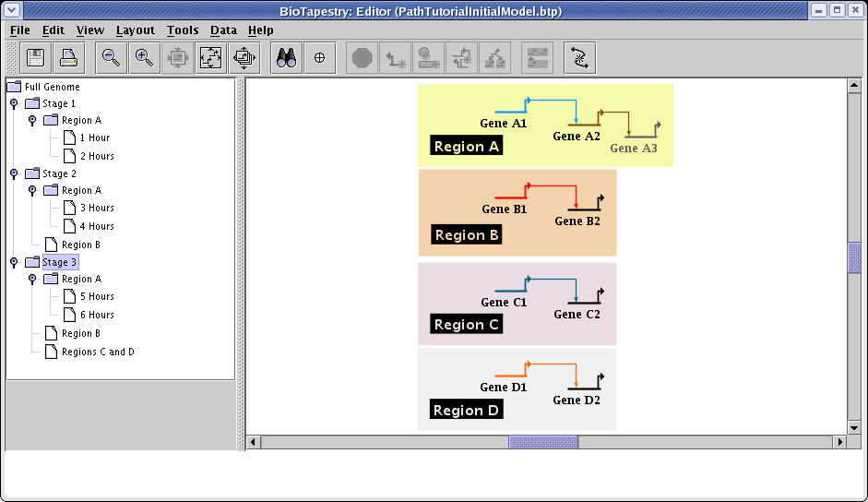The width and height of the screenshot is (868, 502).
Task: Zoom in using the magnifier plus icon
Action: (x=144, y=58)
